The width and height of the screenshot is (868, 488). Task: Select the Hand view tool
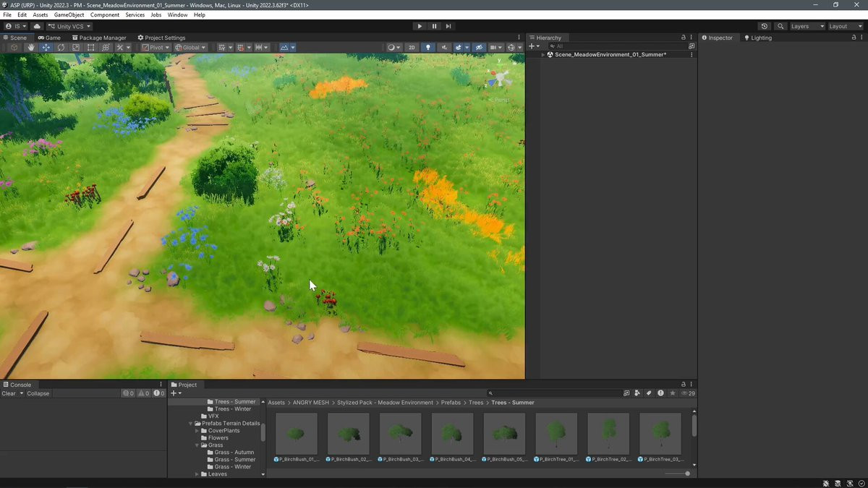[31, 48]
